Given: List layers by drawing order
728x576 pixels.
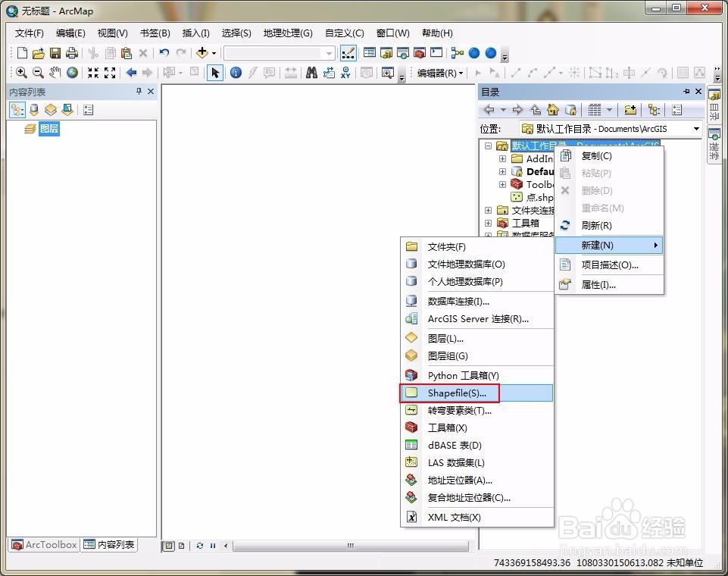Looking at the screenshot, I should pos(17,110).
